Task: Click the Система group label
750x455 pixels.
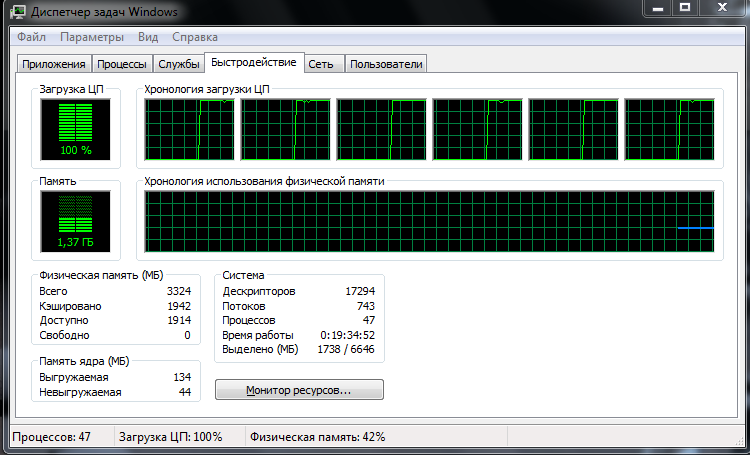Action: click(x=243, y=275)
